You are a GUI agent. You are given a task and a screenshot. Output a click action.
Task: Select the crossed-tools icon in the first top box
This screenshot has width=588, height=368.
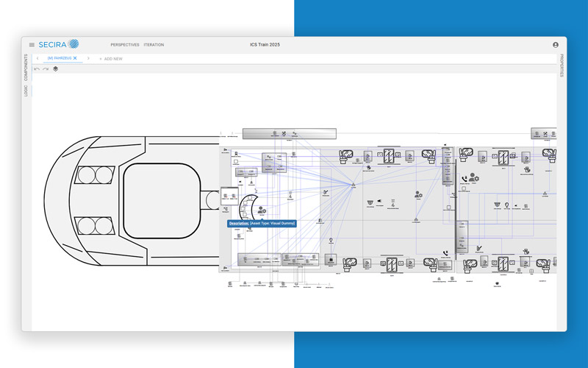pyautogui.click(x=284, y=133)
